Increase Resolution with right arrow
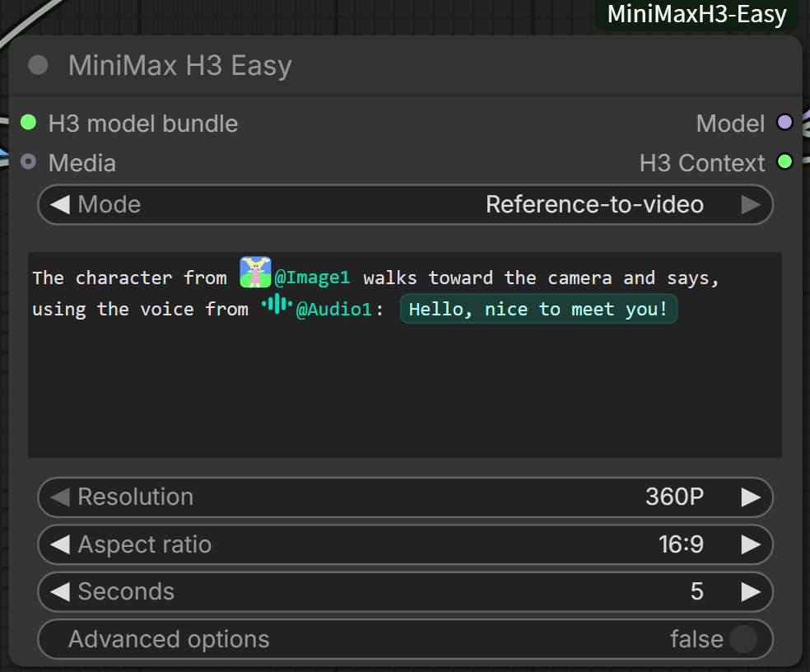 (751, 497)
